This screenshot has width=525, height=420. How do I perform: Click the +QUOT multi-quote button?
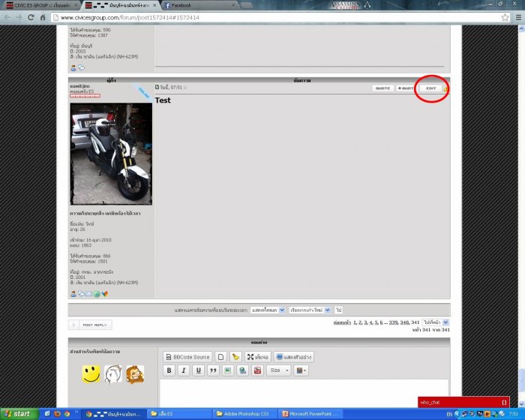point(406,88)
